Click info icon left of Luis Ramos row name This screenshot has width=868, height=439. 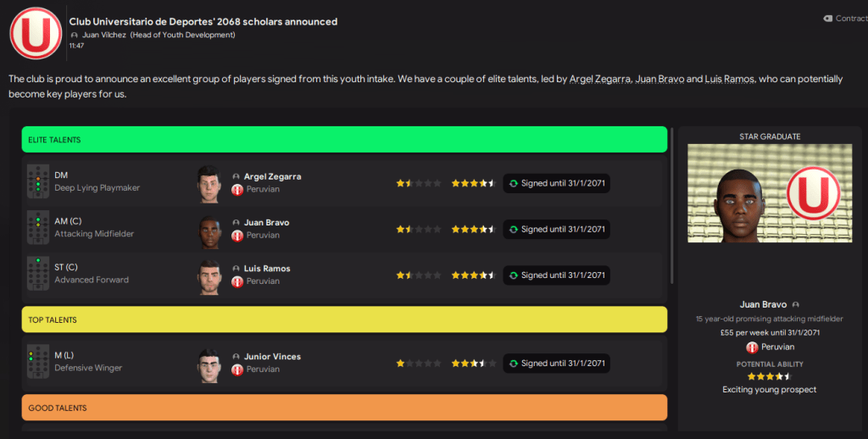[236, 269]
